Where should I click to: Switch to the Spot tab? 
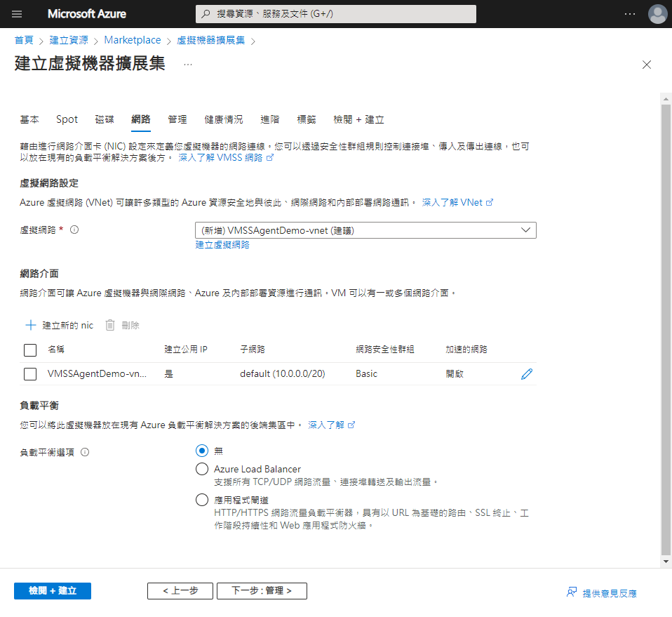pos(67,119)
